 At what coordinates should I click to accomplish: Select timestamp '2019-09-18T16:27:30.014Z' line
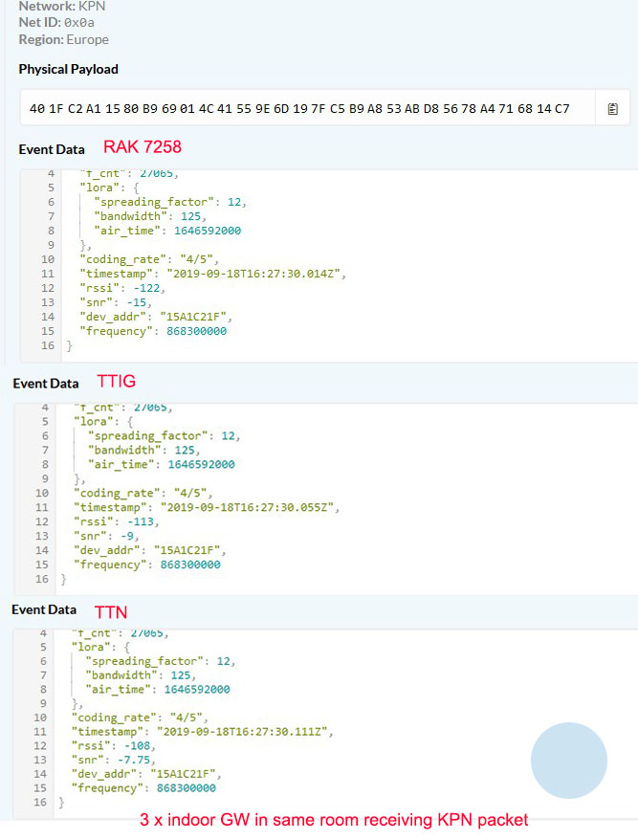point(212,274)
